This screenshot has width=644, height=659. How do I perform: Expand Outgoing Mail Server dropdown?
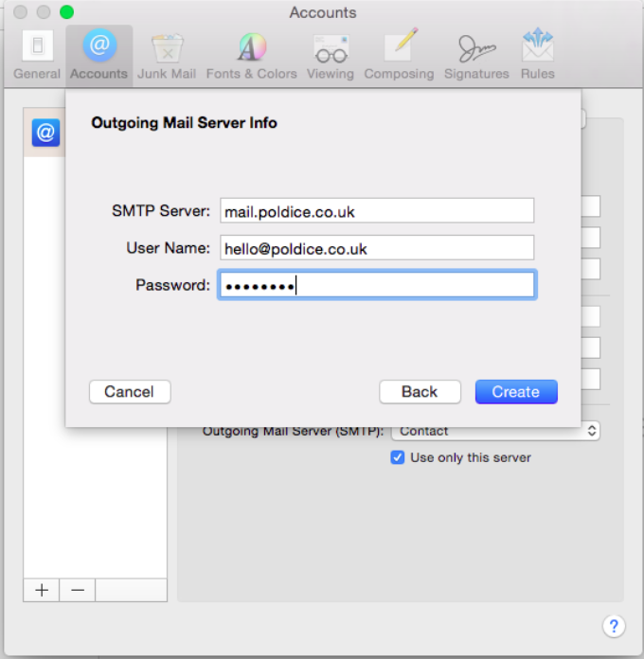[x=496, y=431]
